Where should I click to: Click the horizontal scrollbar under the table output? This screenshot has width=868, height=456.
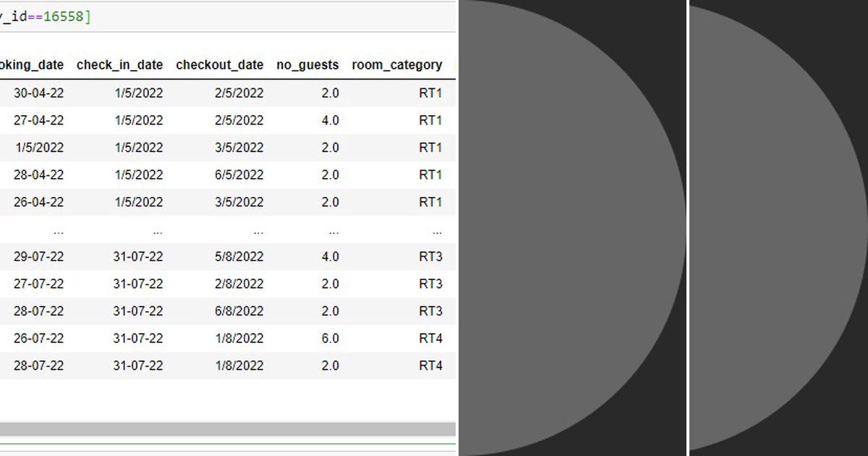click(228, 429)
